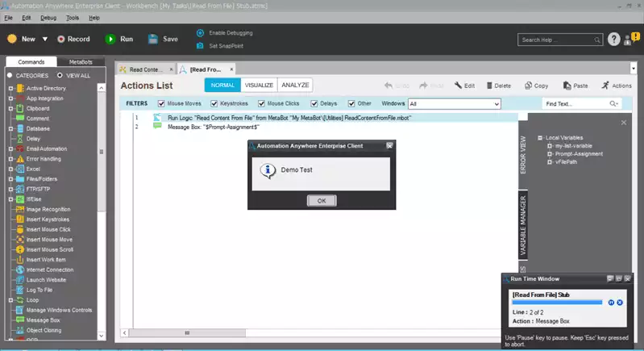The image size is (644, 351).
Task: Click the Record button icon
Action: click(x=60, y=39)
